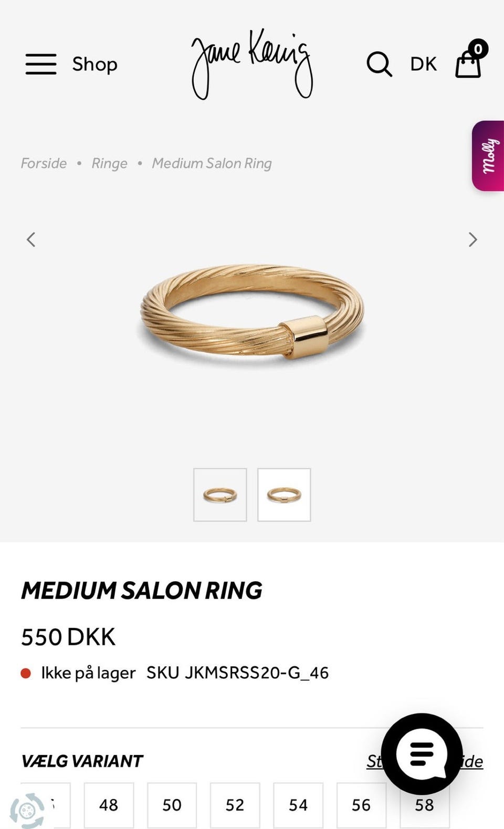Open the hamburger menu icon

point(41,64)
